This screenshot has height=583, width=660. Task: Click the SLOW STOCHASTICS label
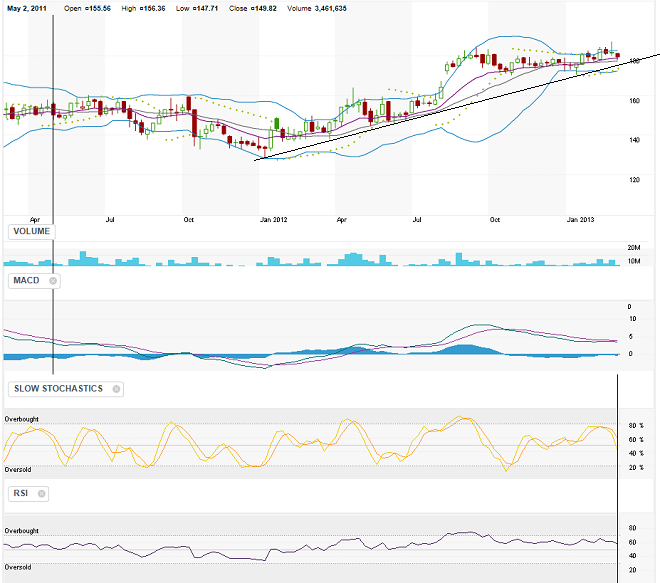point(57,389)
